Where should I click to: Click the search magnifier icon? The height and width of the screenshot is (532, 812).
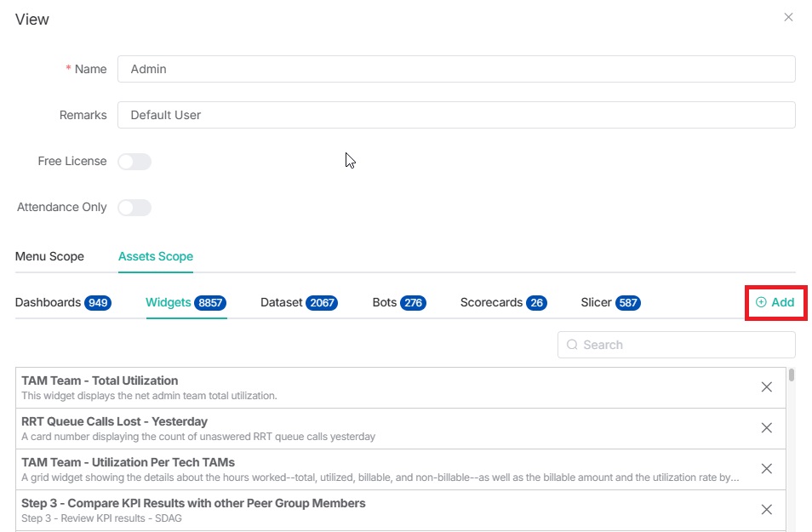[572, 345]
